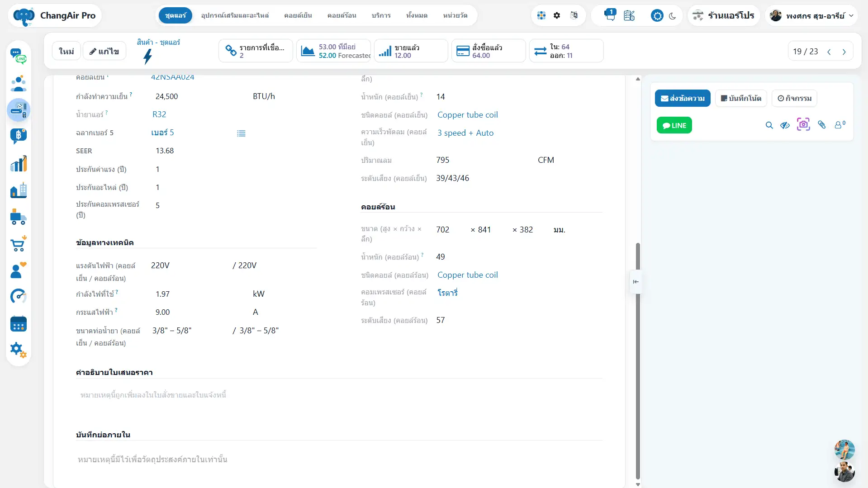Open the contacts sidebar icon
Screen dimensions: 868x488
point(19,83)
